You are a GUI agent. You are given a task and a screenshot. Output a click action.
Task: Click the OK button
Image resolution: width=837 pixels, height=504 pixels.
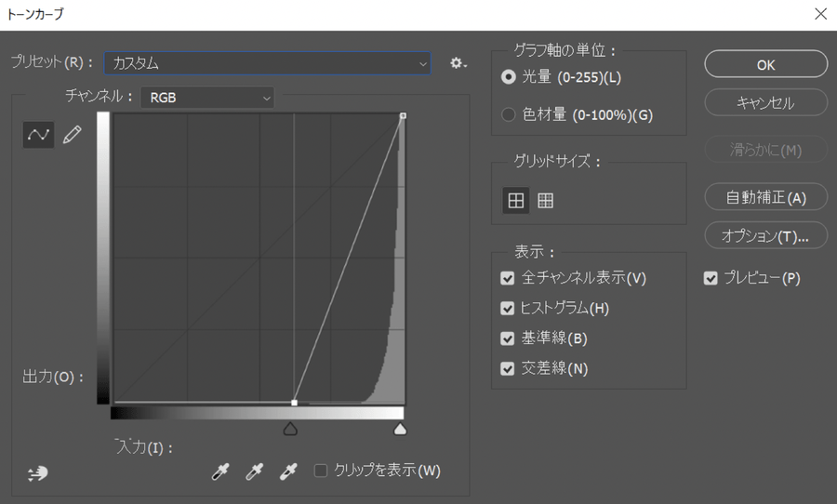765,64
